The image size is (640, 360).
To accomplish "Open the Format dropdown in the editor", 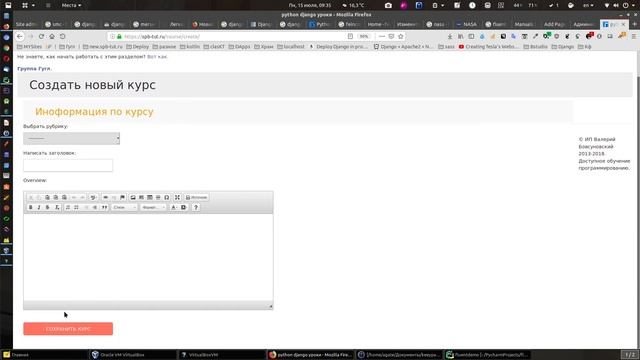I will 153,207.
